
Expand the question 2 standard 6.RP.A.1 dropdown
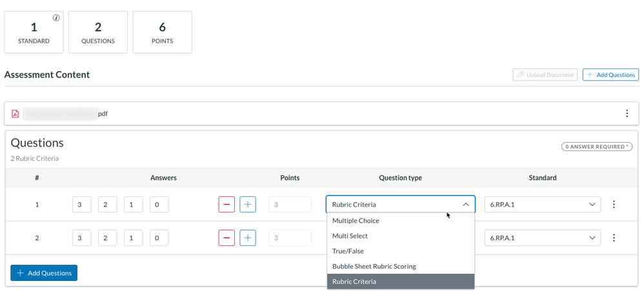(542, 238)
